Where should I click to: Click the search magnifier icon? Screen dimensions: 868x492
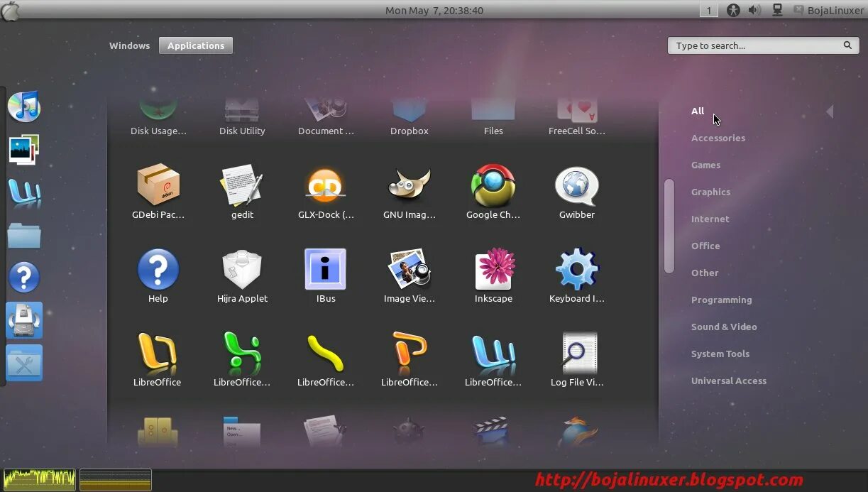click(x=847, y=45)
